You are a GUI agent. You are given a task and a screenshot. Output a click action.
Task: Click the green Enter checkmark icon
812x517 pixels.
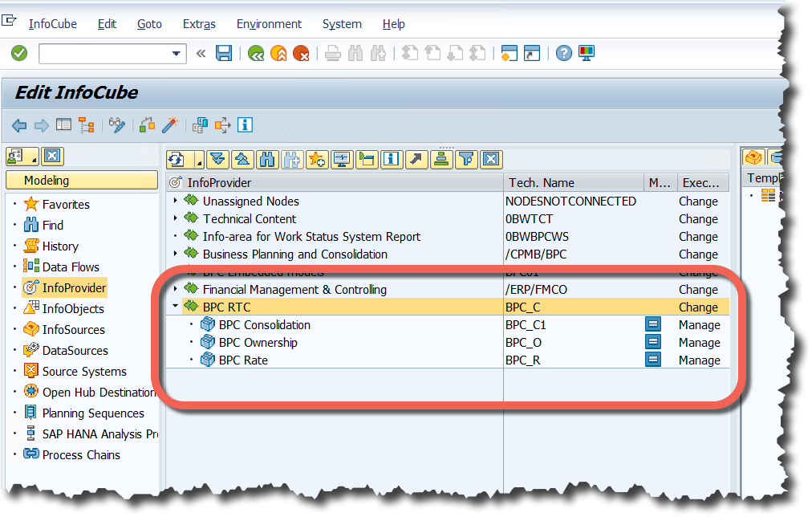pyautogui.click(x=19, y=53)
